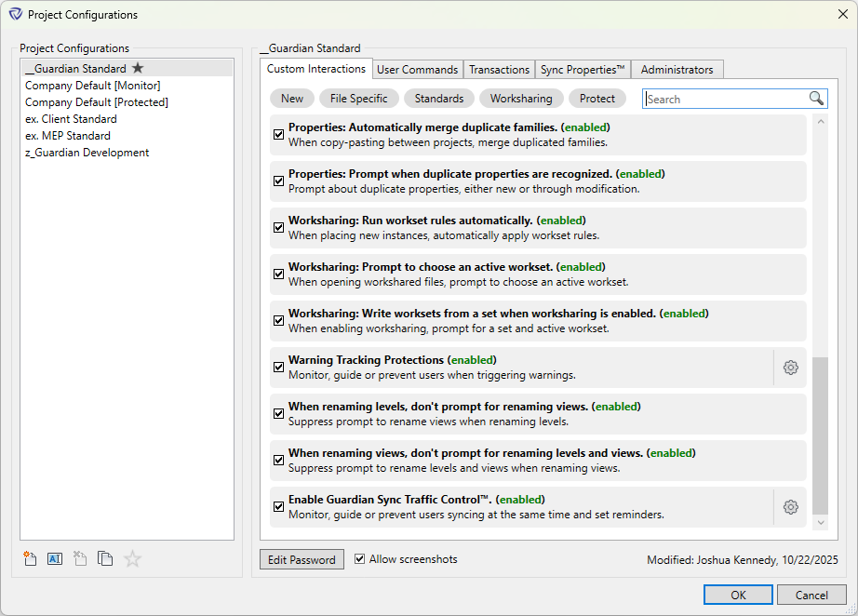This screenshot has height=616, width=858.
Task: Toggle Write worksets from a set checkbox
Action: click(278, 320)
